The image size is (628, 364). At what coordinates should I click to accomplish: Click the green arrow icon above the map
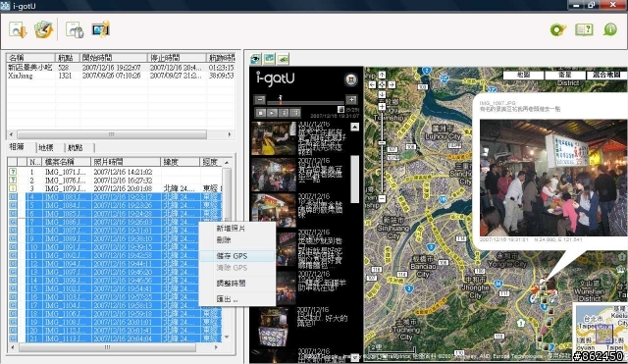[x=284, y=59]
